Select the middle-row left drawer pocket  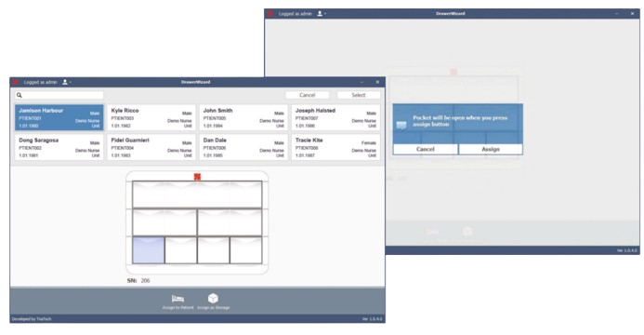(164, 222)
